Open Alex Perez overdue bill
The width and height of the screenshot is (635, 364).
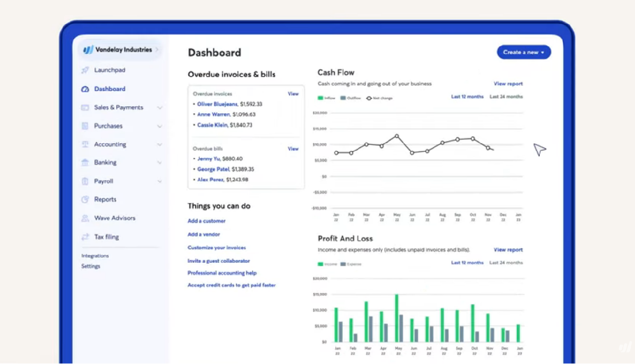(211, 179)
